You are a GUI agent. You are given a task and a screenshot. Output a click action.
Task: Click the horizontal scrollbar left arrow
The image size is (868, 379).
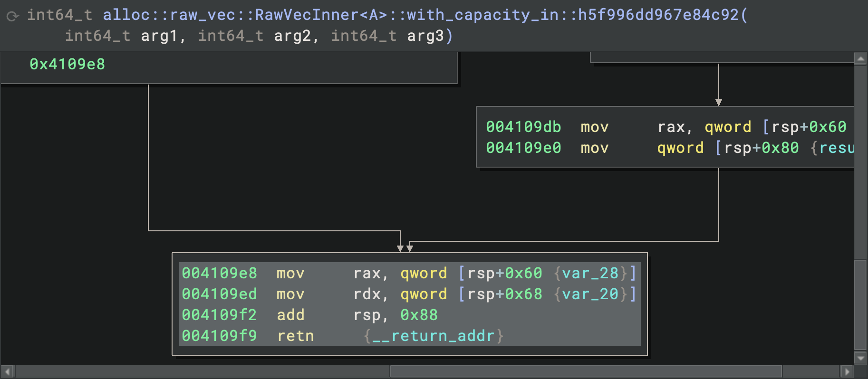pos(8,371)
